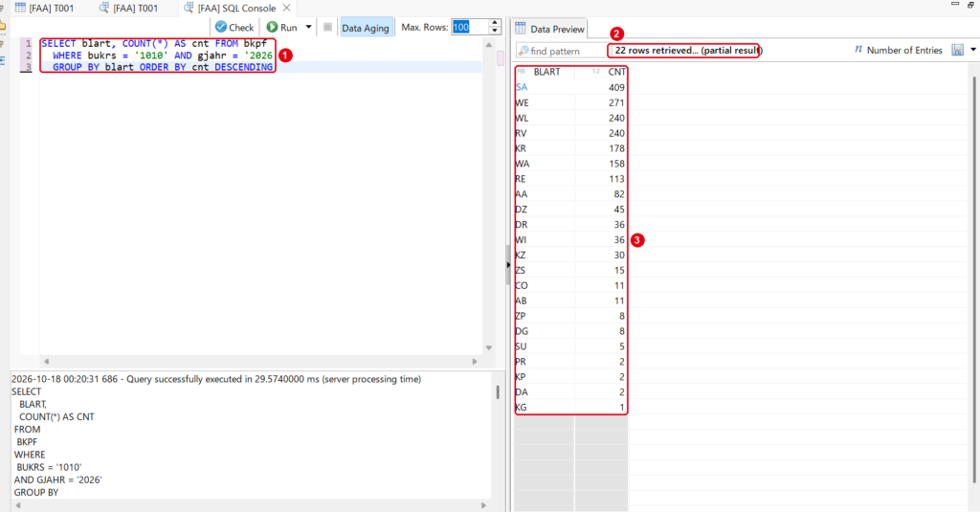The width and height of the screenshot is (980, 512).
Task: Click SQL editor horizontal scroll left arrow
Action: (46, 362)
